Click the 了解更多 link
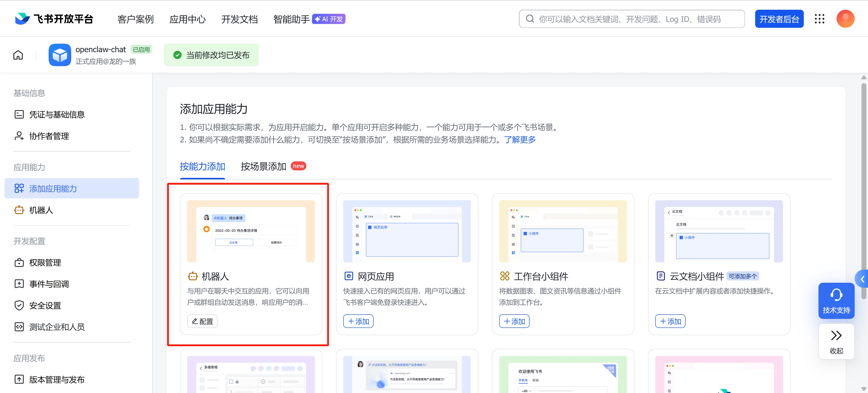 (x=520, y=139)
